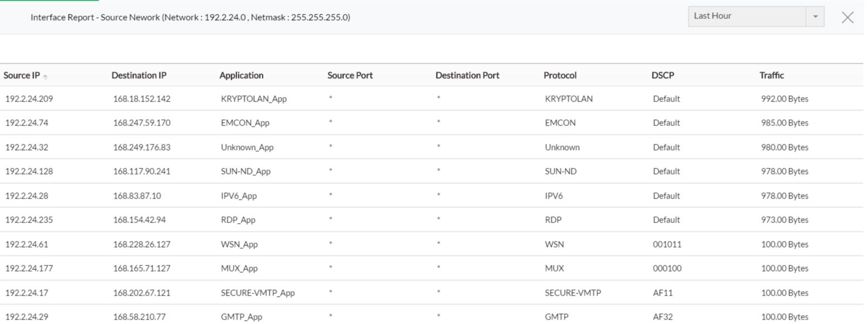Image resolution: width=868 pixels, height=324 pixels.
Task: Close the Interface Report panel
Action: pos(847,17)
